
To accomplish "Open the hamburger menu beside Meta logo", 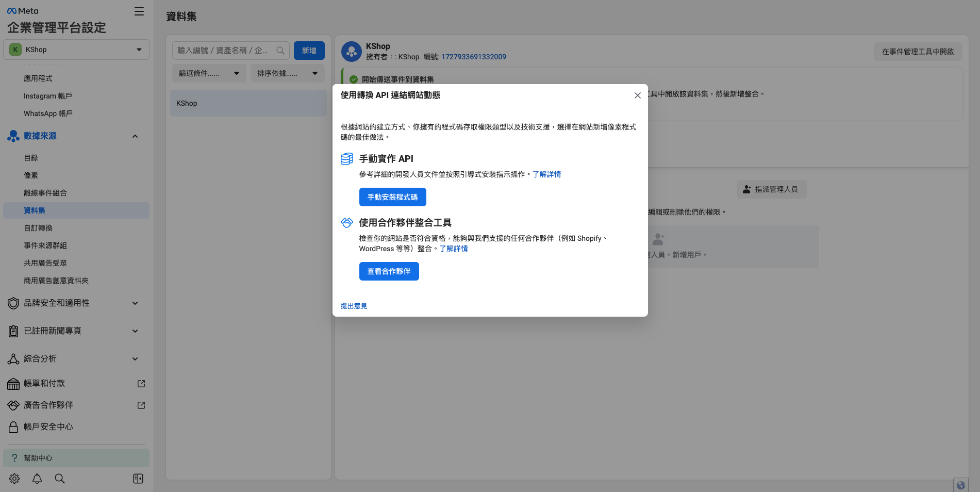I will (139, 11).
